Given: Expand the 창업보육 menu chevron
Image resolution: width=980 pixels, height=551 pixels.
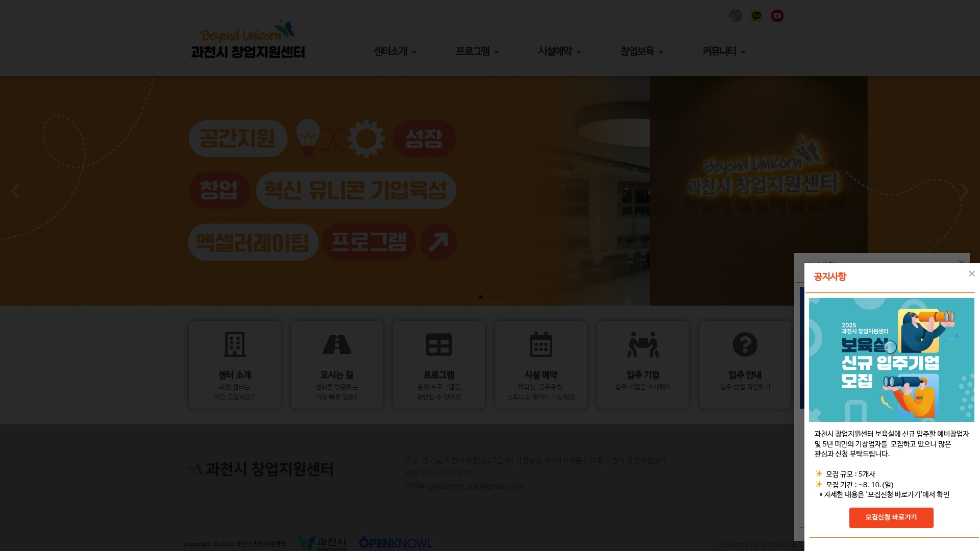Looking at the screenshot, I should tap(661, 52).
